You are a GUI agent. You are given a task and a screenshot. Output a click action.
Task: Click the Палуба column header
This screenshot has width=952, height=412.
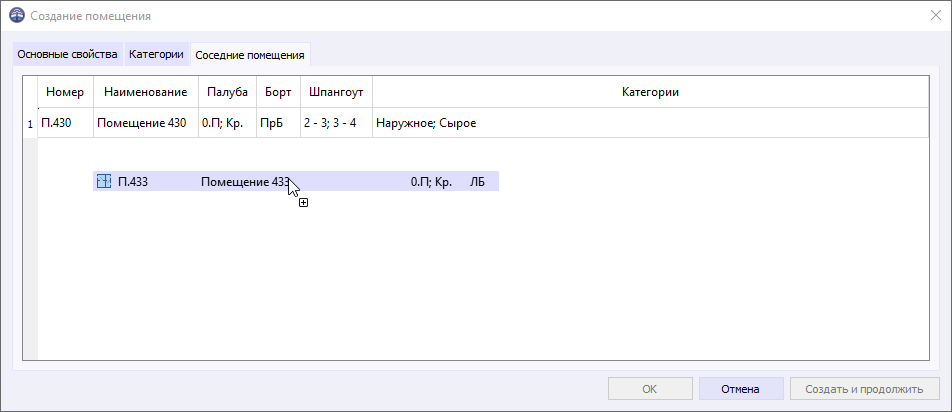tap(227, 92)
